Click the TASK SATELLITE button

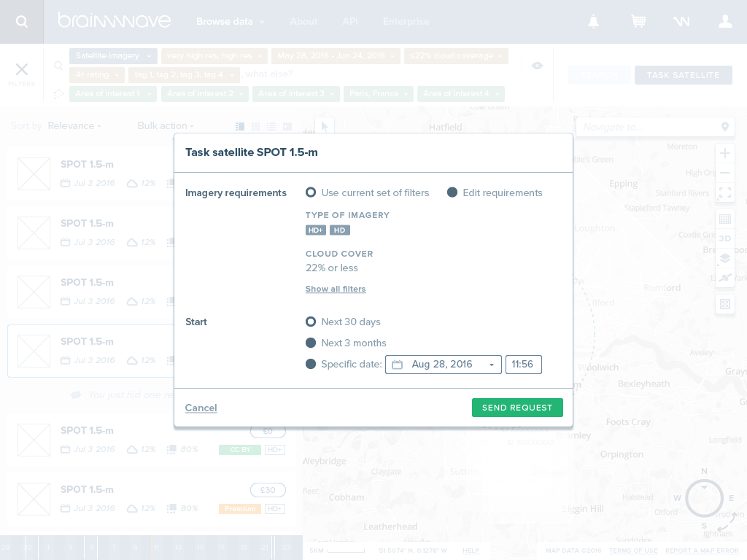tap(683, 75)
